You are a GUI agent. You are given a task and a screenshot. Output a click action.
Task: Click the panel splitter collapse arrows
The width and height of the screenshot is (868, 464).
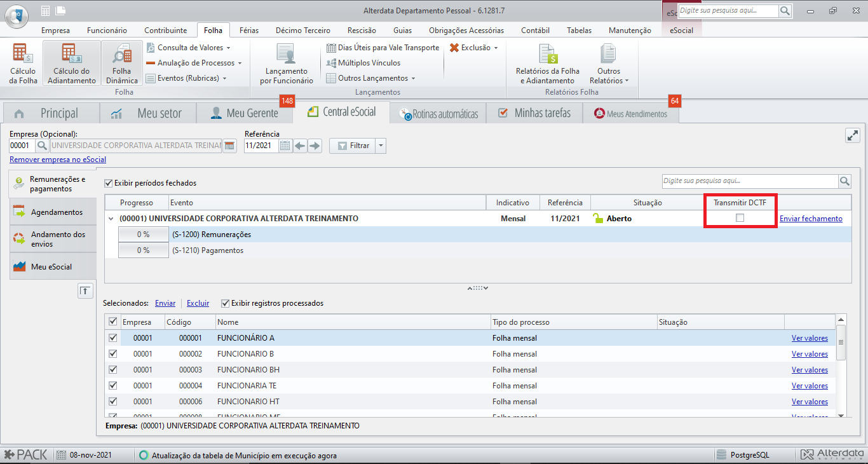(478, 288)
